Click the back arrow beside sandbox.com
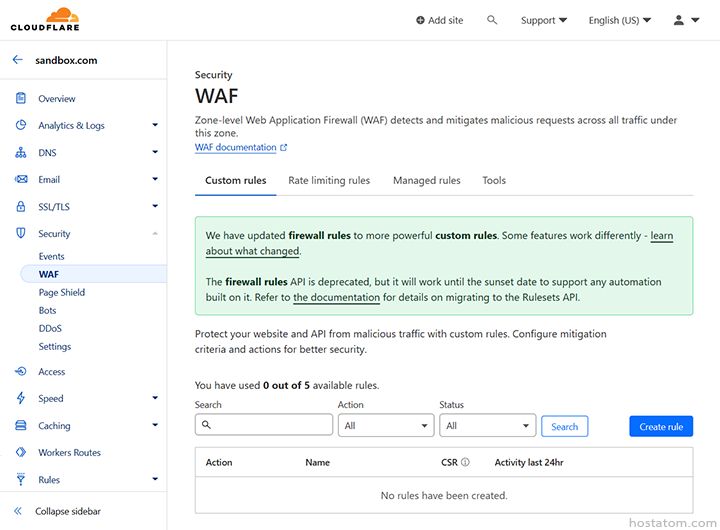This screenshot has width=720, height=530. (x=18, y=60)
